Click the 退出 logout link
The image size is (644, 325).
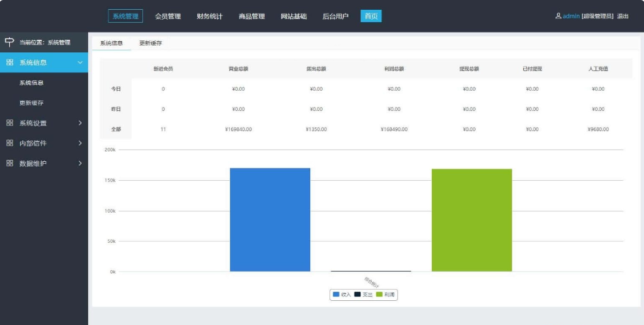pos(622,16)
